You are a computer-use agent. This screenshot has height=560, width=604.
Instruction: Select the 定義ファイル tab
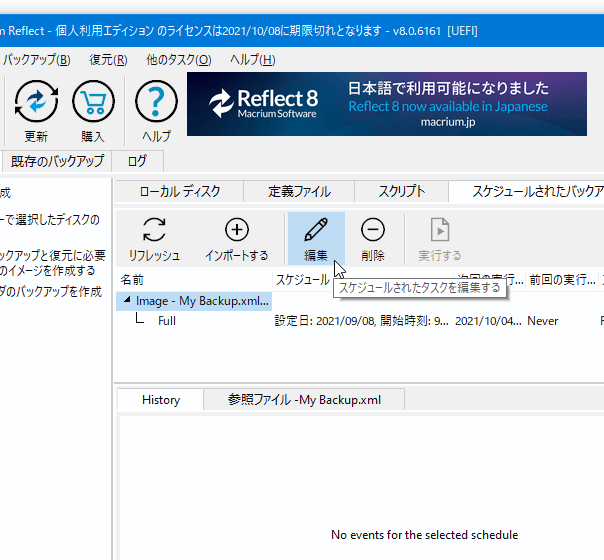pyautogui.click(x=299, y=191)
